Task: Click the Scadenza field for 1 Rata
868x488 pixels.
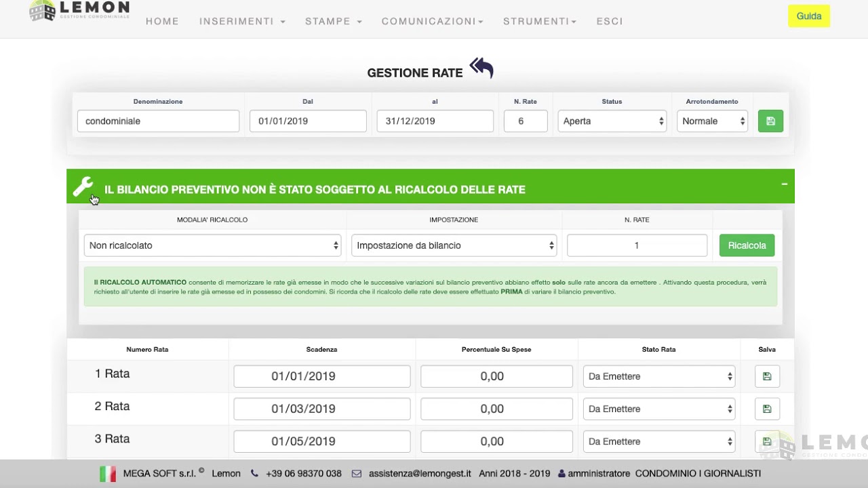Action: (322, 376)
